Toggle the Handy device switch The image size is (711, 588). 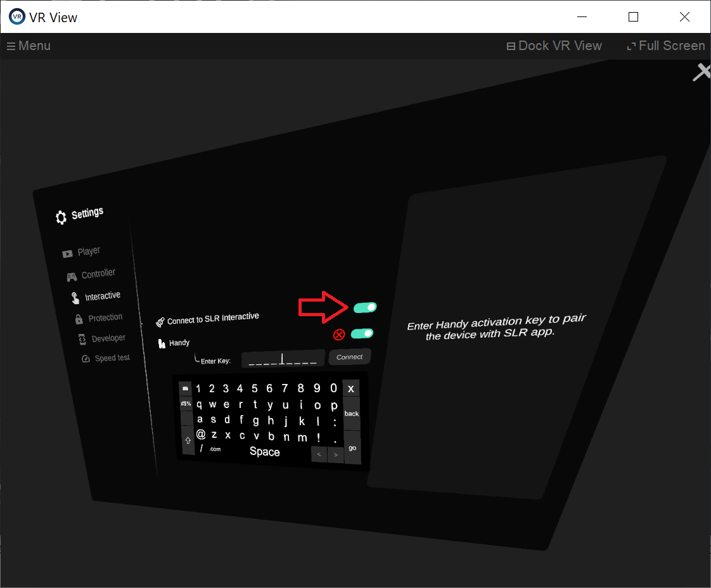(x=362, y=334)
